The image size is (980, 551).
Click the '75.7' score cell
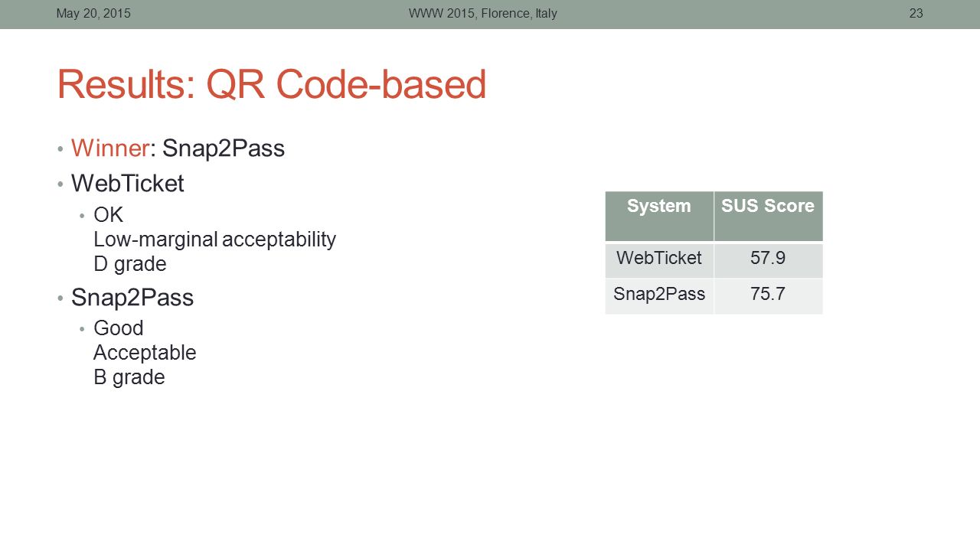click(768, 296)
